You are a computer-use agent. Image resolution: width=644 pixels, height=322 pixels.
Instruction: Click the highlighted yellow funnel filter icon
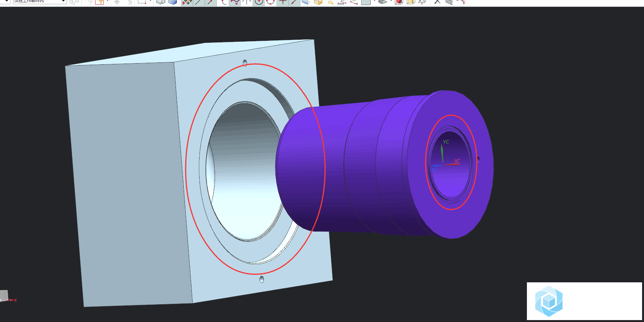click(x=100, y=2)
